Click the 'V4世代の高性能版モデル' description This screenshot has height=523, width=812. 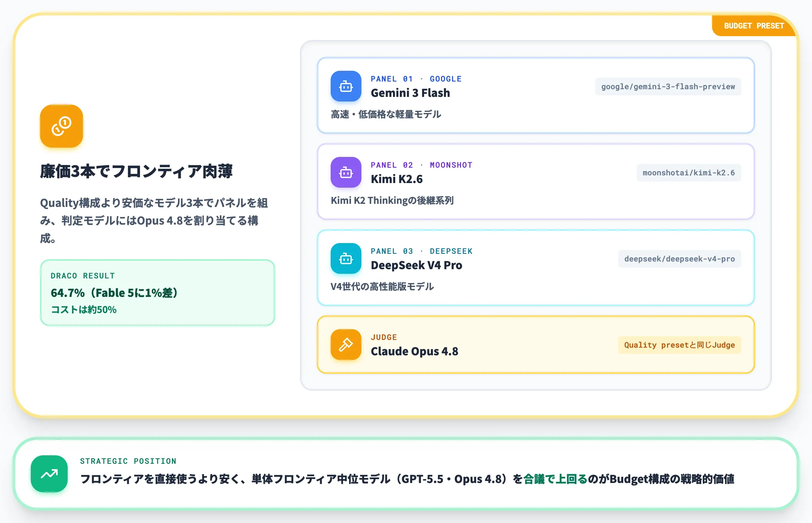(x=382, y=286)
